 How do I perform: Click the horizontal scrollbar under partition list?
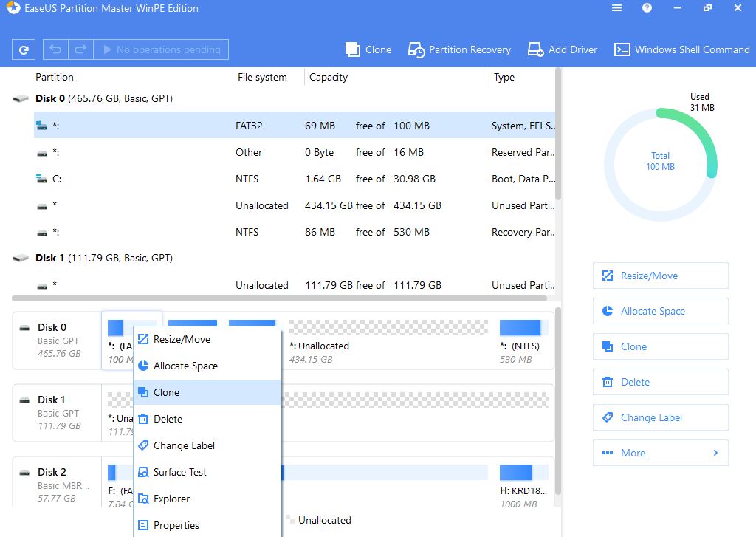279,298
